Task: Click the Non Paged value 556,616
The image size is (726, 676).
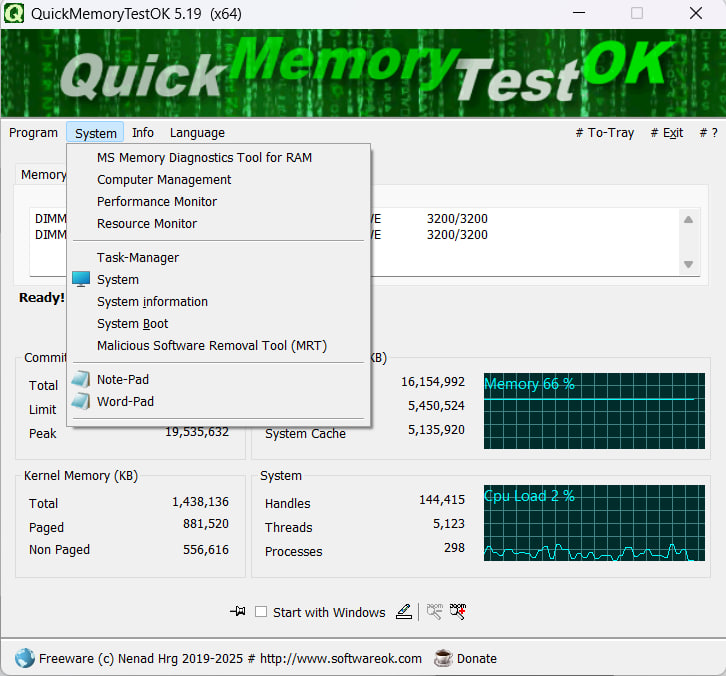Action: click(206, 550)
